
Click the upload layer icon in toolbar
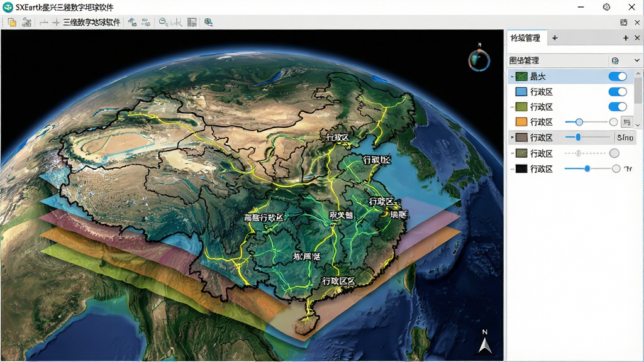pyautogui.click(x=132, y=22)
